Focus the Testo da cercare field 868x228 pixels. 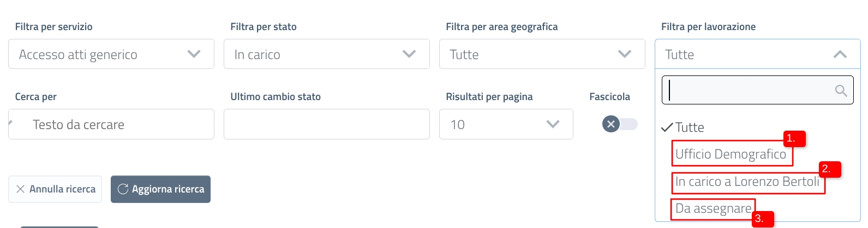pos(111,124)
